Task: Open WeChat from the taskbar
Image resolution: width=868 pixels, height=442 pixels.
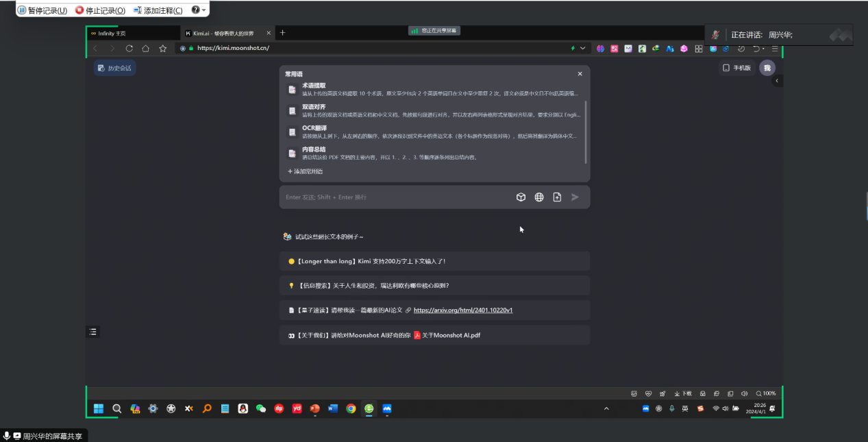Action: 261,408
